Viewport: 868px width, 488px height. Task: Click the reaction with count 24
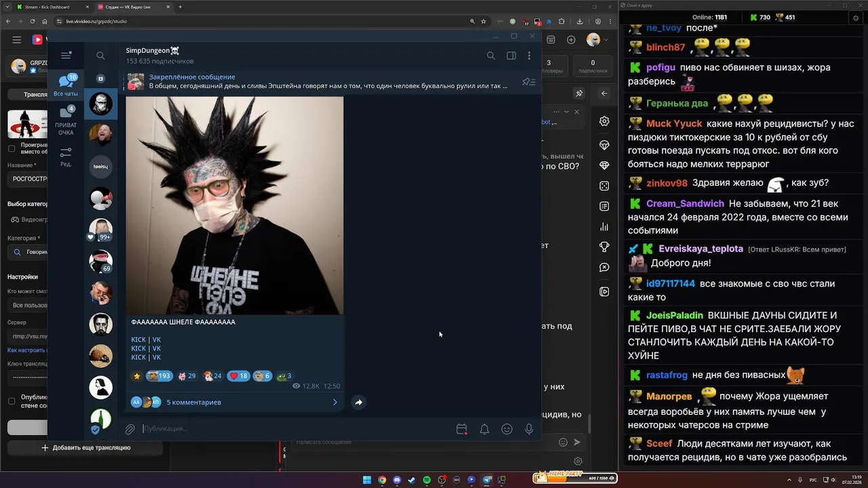pos(213,376)
